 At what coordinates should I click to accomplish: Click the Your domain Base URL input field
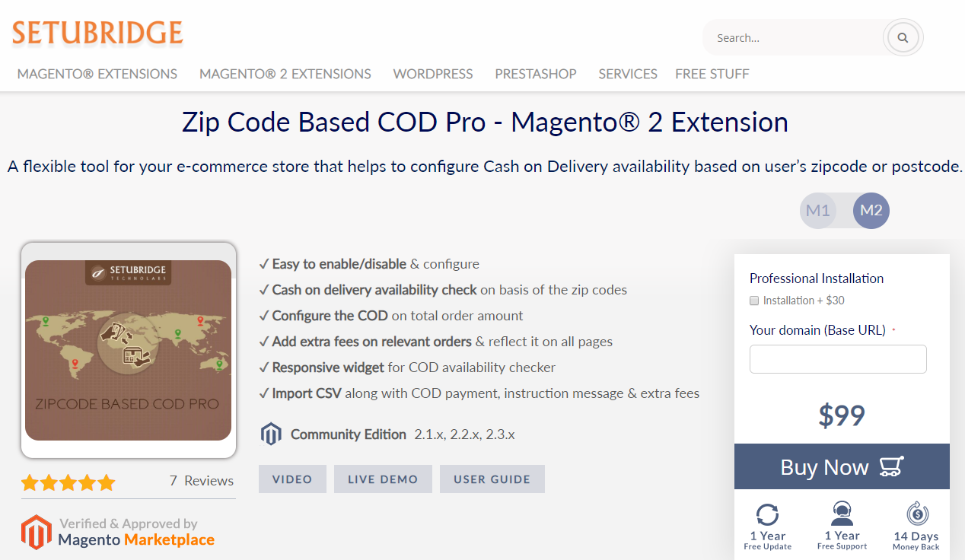pos(838,358)
